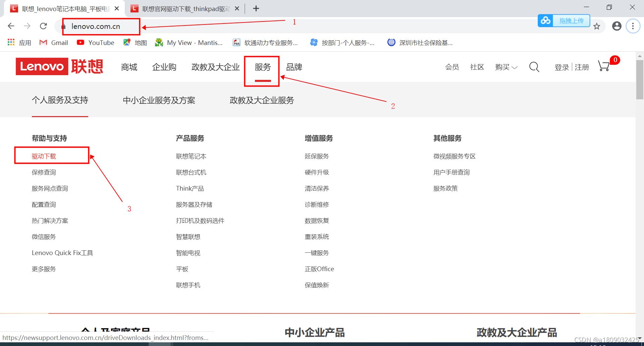644x346 pixels.
Task: Open the 按部门-个人服务 bookmark
Action: (x=342, y=43)
